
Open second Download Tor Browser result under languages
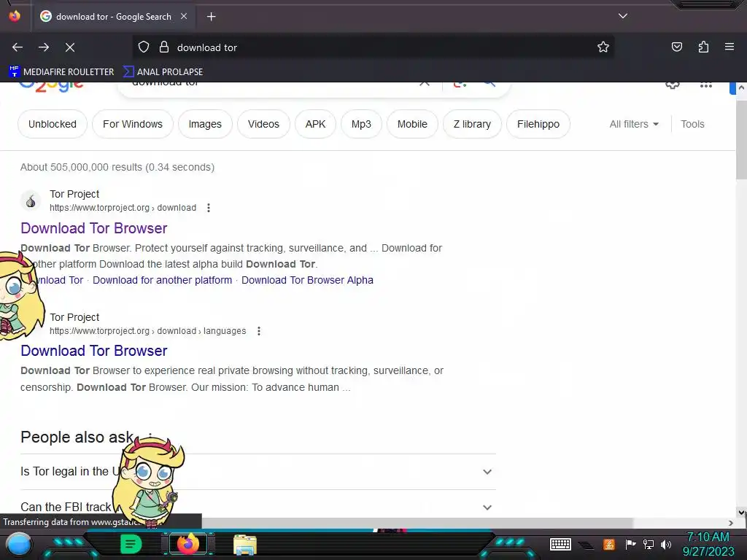pos(94,351)
